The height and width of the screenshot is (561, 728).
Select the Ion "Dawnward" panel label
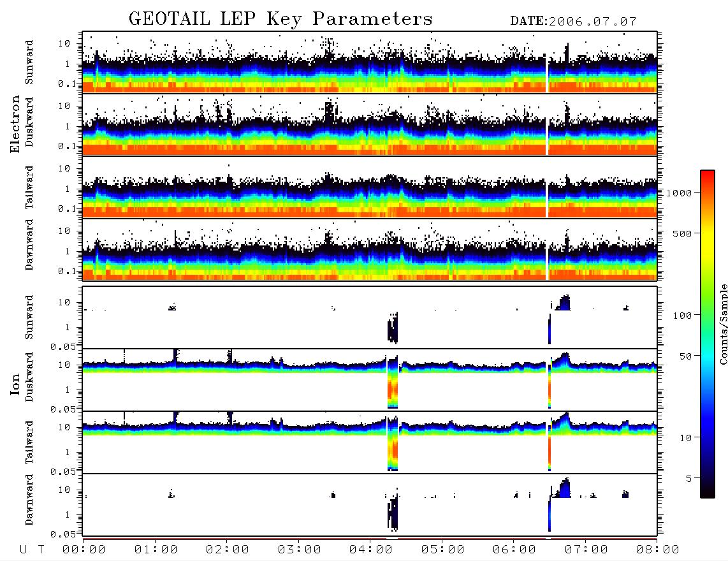pos(29,500)
